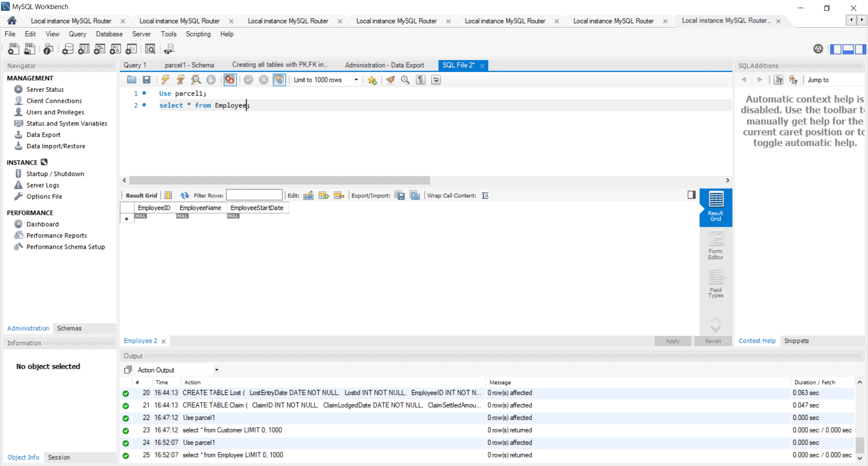
Task: Toggle word wrapping in editor
Action: point(436,80)
